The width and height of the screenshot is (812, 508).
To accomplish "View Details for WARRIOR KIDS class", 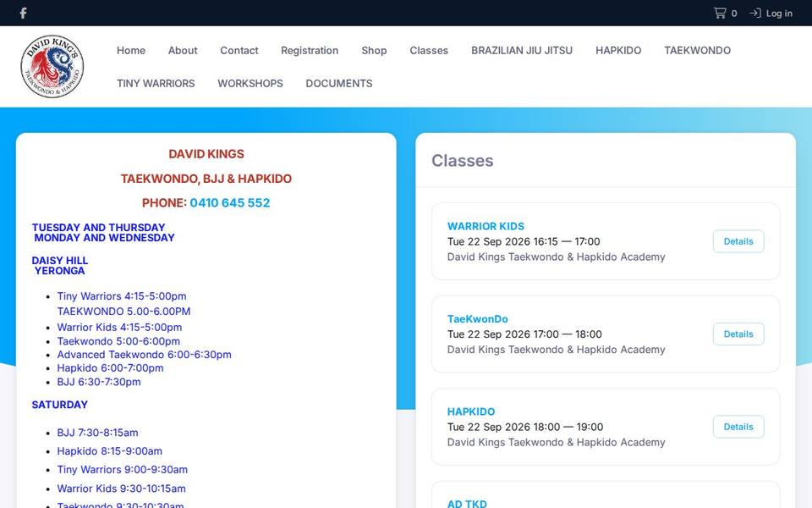I will [x=738, y=241].
